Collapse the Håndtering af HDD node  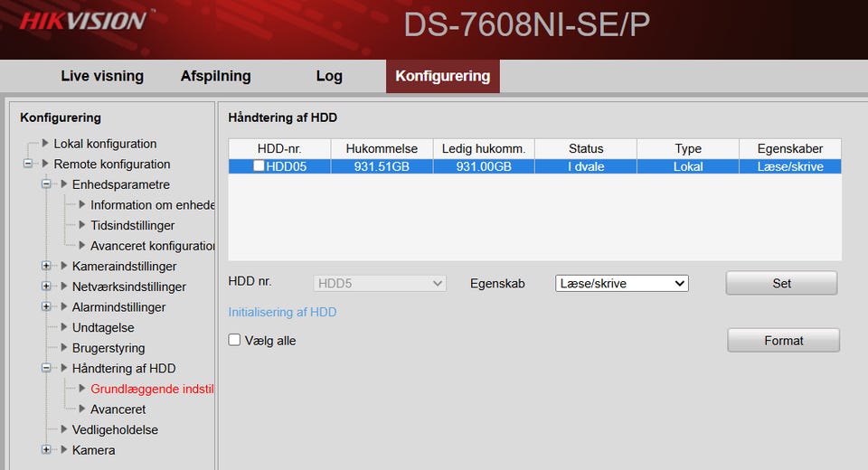(x=46, y=368)
